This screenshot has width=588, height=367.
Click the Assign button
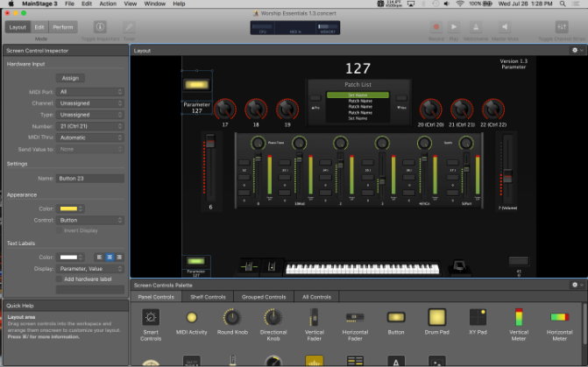(x=70, y=78)
